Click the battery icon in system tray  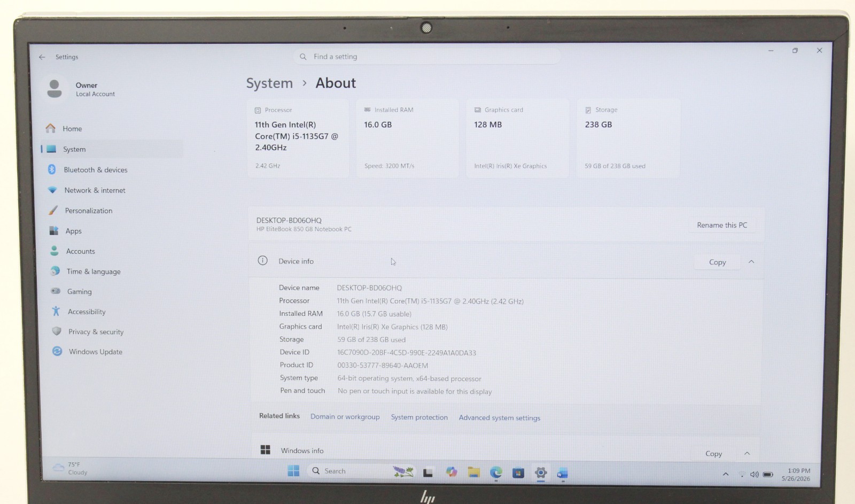768,475
